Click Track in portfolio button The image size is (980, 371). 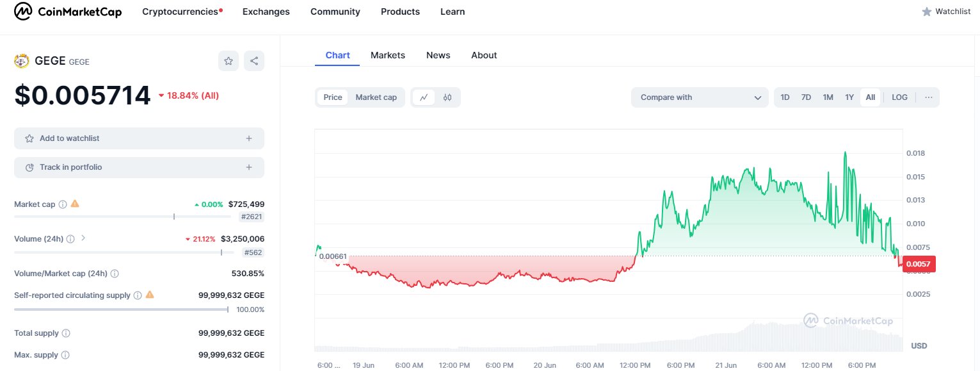(139, 167)
